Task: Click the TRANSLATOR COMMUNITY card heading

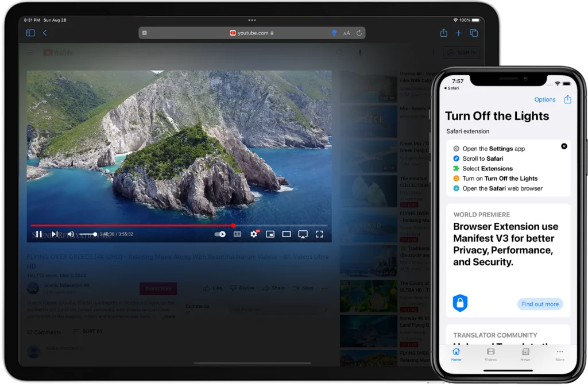Action: pyautogui.click(x=495, y=335)
